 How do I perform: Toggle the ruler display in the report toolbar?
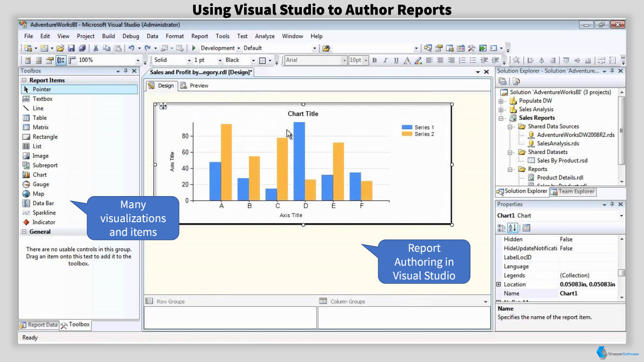(72, 60)
